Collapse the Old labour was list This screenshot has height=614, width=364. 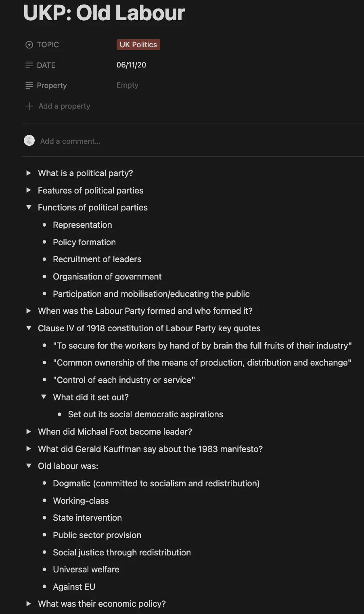tap(29, 466)
